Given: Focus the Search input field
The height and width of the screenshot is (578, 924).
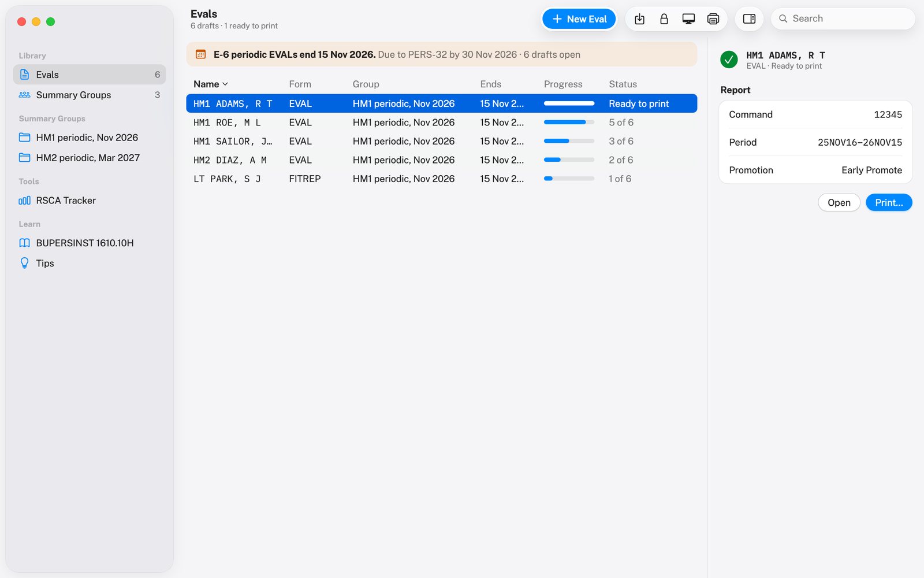Looking at the screenshot, I should 843,18.
